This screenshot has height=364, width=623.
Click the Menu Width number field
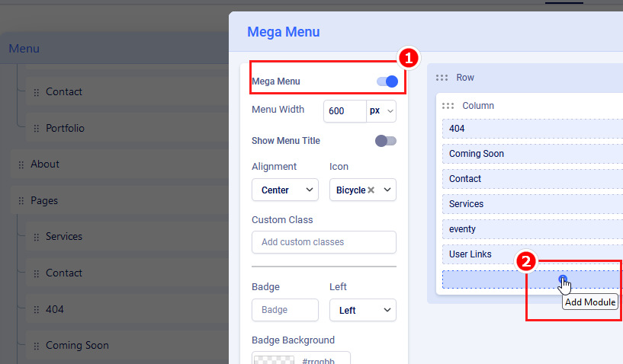345,110
